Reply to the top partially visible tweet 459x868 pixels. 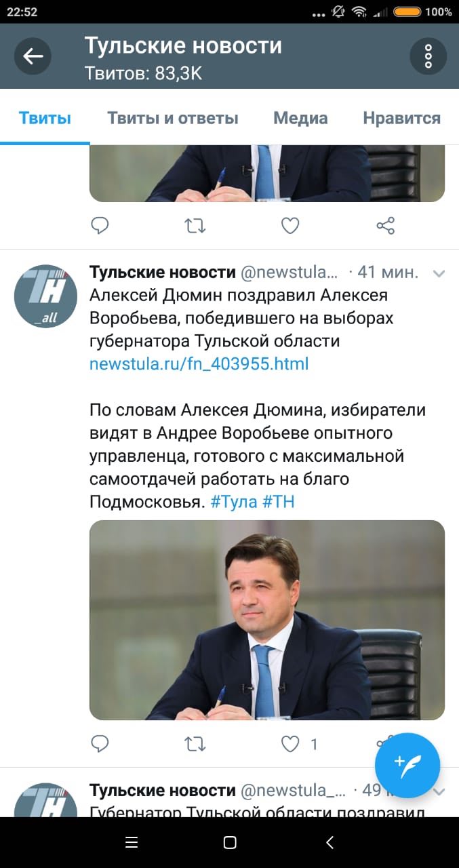(100, 225)
